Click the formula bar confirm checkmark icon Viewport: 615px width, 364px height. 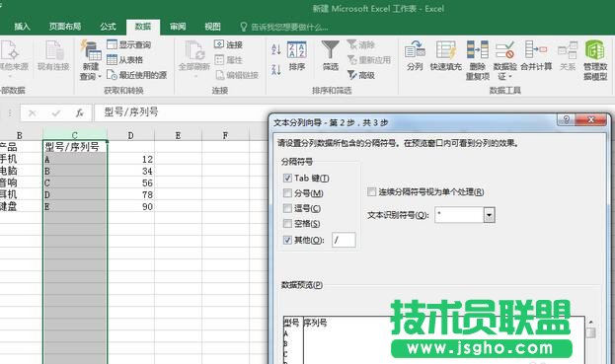click(x=56, y=113)
